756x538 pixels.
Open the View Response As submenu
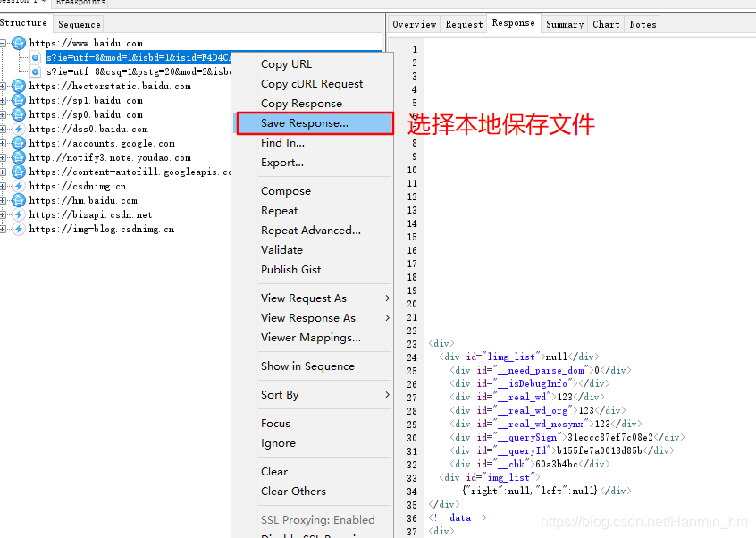click(313, 318)
